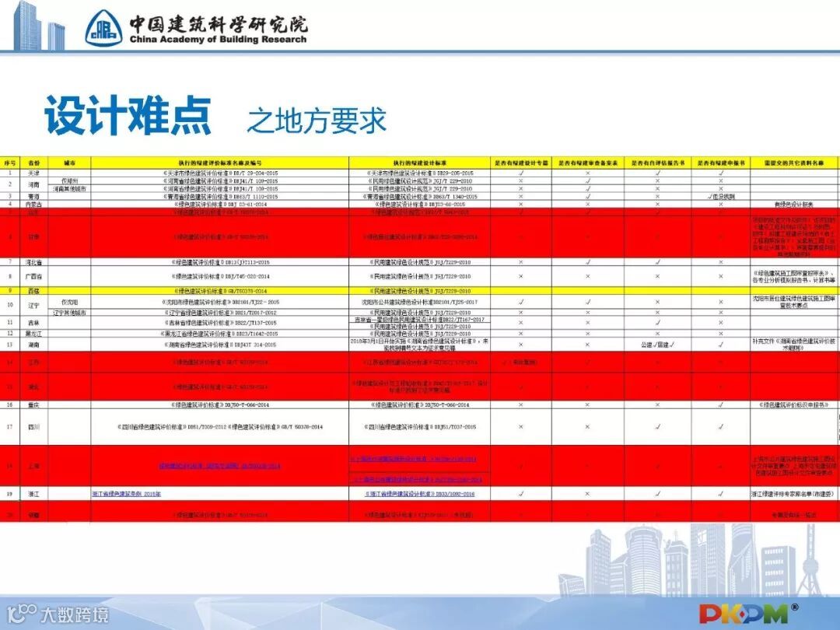
Task: Select the 浙江 province cell
Action: pos(33,493)
